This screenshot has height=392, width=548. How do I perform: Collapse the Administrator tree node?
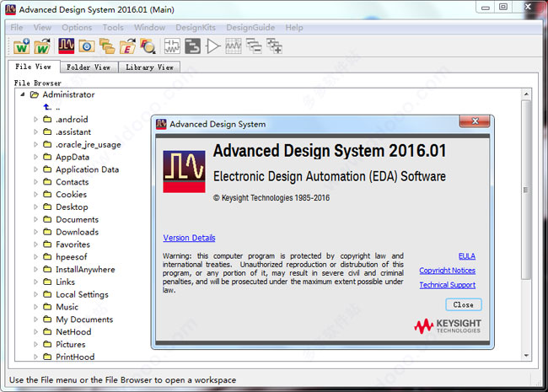click(23, 94)
